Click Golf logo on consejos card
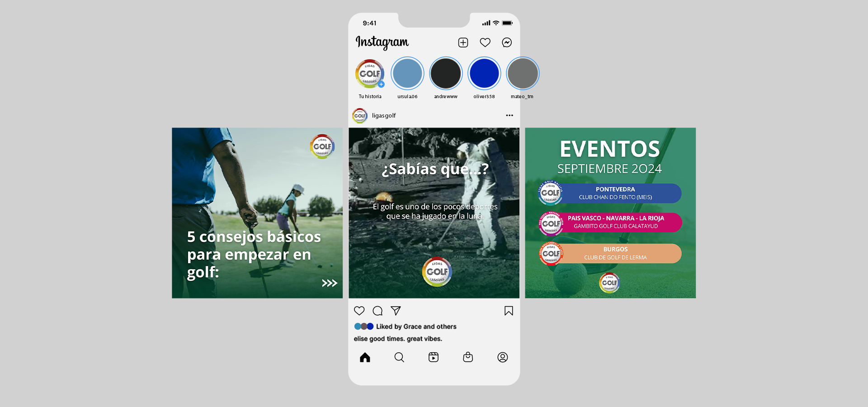This screenshot has height=407, width=868. [322, 146]
